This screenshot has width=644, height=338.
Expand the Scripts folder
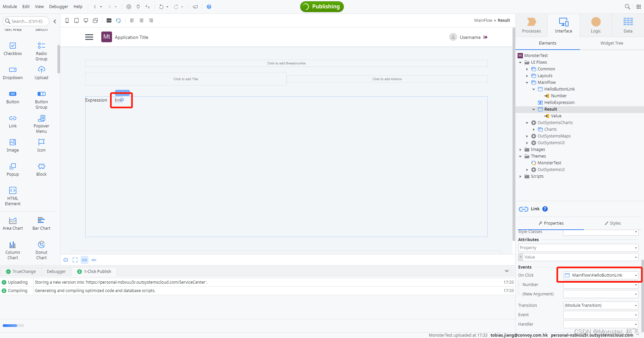coord(520,176)
